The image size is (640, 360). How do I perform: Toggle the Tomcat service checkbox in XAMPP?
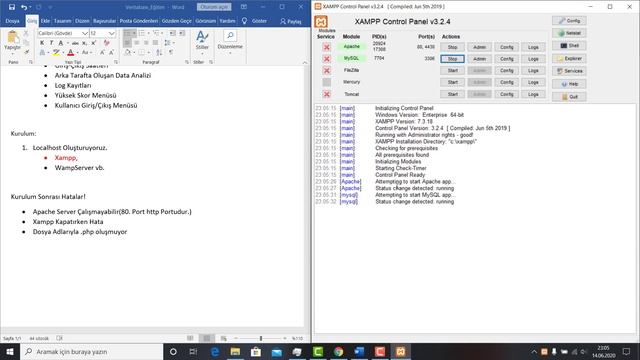click(x=327, y=94)
